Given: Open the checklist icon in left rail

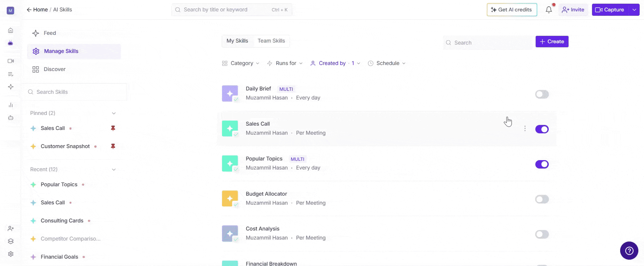Looking at the screenshot, I should pos(11,74).
